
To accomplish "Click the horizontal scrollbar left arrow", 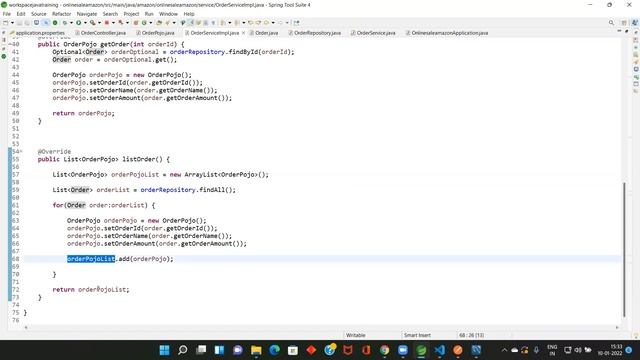I will pyautogui.click(x=26, y=327).
